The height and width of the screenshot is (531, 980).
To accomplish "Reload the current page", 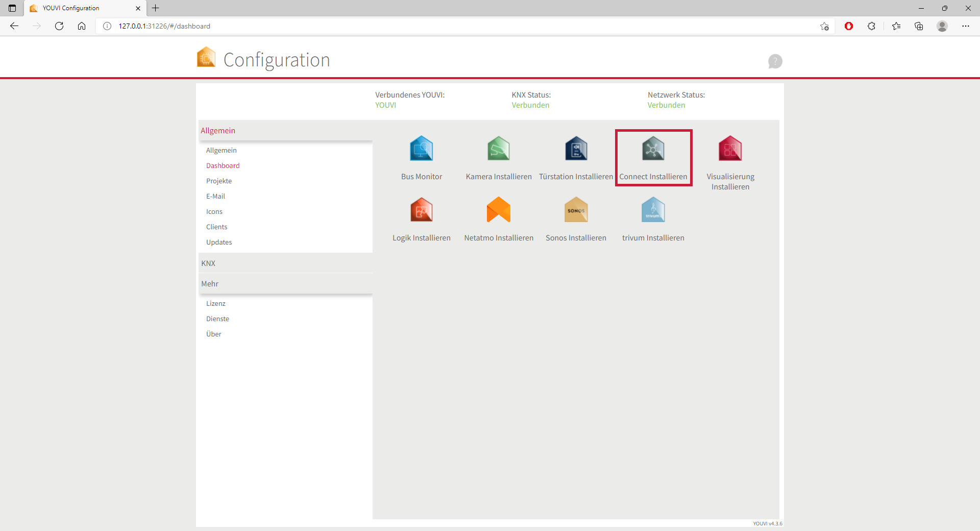I will click(59, 26).
